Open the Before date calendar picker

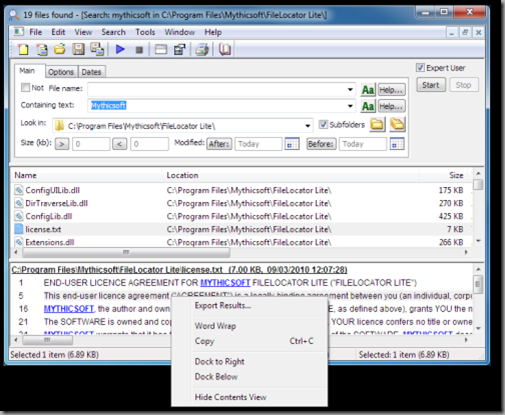coord(397,144)
